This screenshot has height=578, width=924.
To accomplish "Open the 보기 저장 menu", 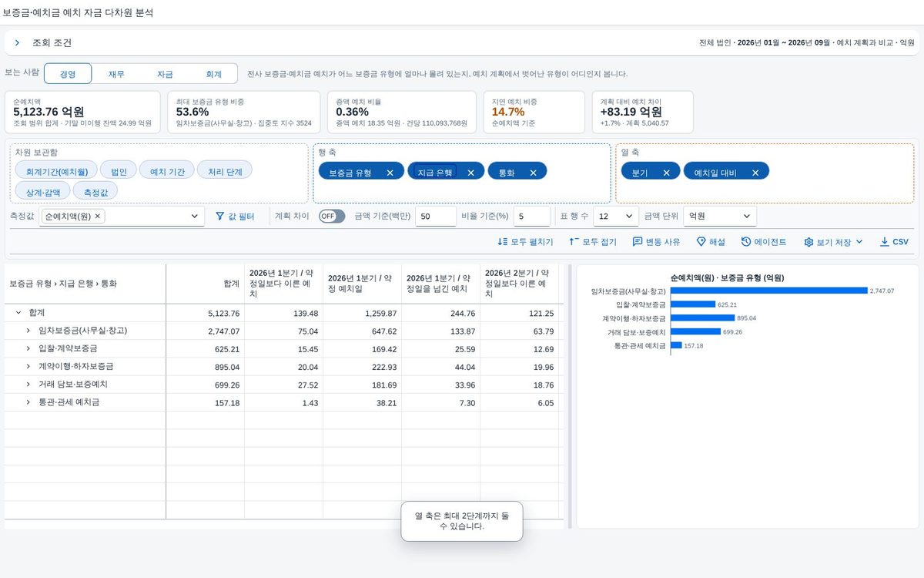I will coord(833,242).
